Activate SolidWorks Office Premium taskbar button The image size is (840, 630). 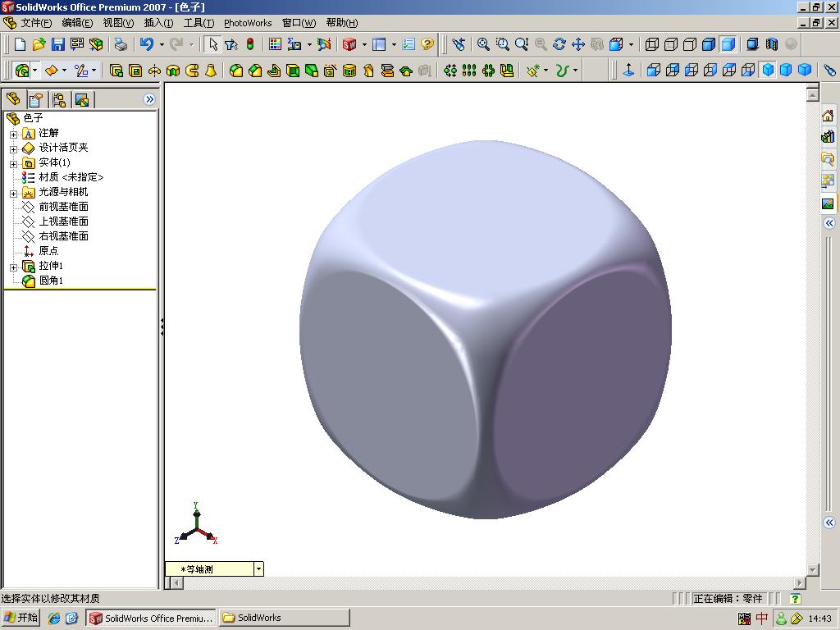pos(152,618)
